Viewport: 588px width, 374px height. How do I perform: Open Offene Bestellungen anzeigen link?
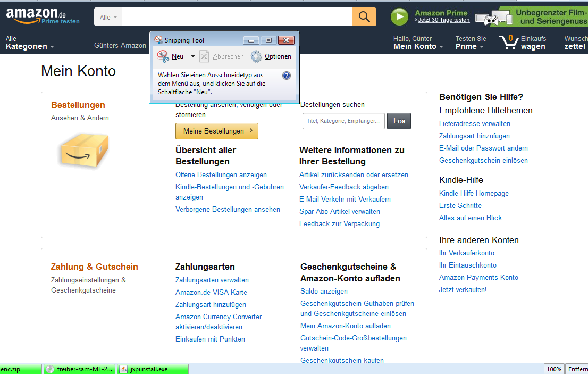coord(221,175)
